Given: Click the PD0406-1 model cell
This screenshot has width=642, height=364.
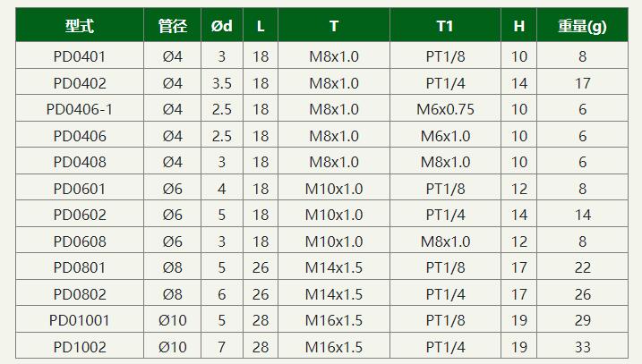Looking at the screenshot, I should 80,109.
